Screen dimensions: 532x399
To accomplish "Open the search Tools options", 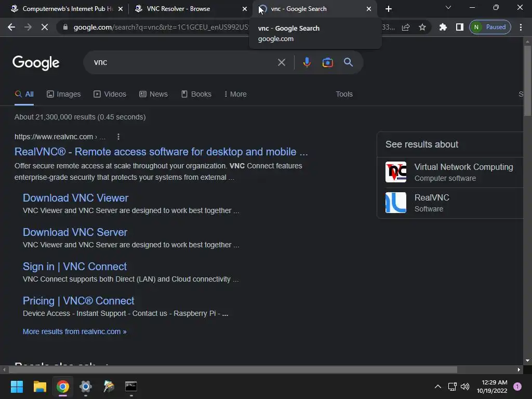I will tap(344, 95).
